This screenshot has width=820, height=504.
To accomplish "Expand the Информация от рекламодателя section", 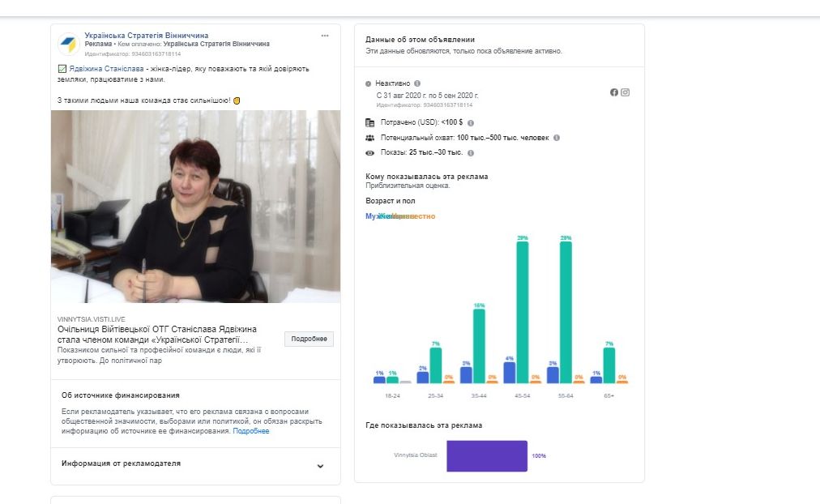I will click(x=320, y=466).
